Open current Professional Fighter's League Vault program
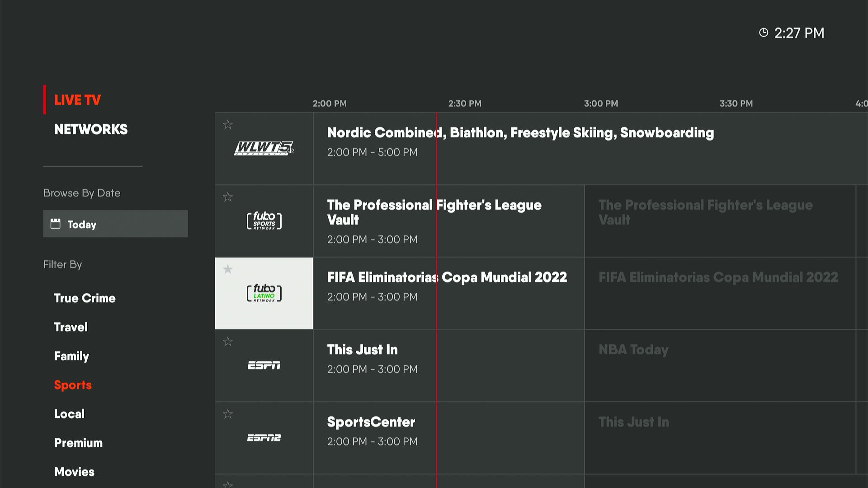 point(449,221)
